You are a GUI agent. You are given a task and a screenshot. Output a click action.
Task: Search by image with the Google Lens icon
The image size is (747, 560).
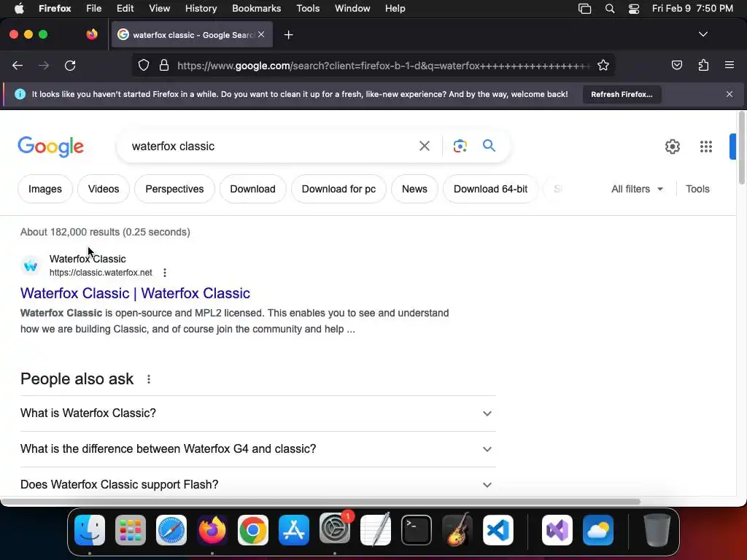460,146
